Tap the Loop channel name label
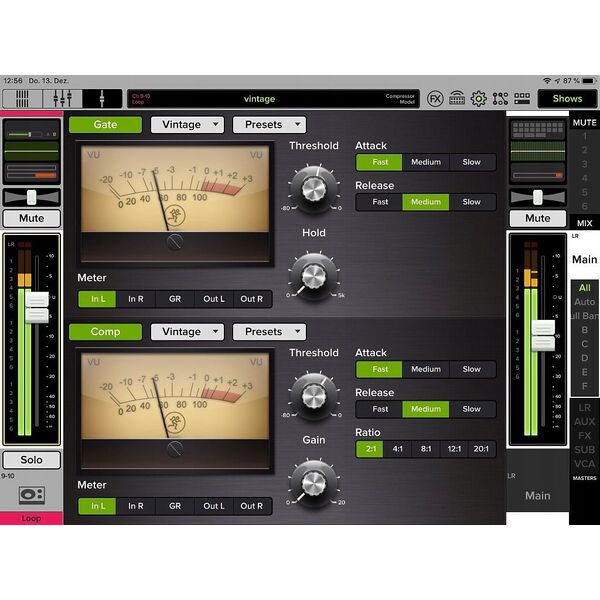The width and height of the screenshot is (600, 600). pos(31,518)
